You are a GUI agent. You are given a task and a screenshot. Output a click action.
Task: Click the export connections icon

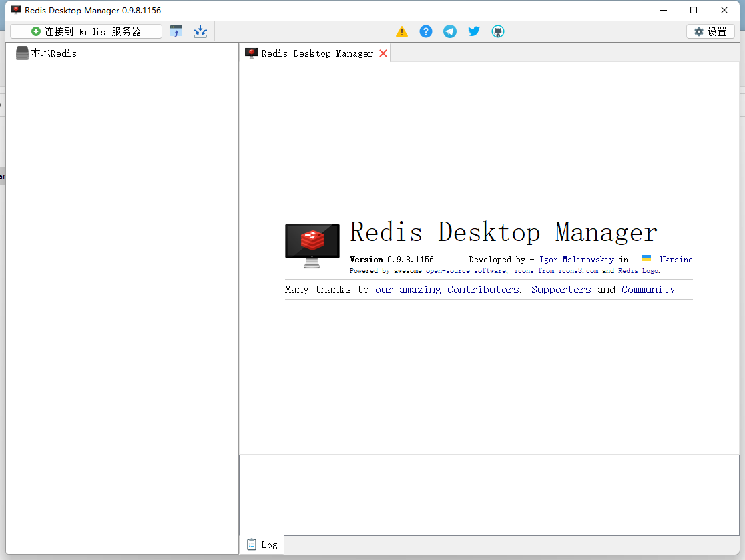pos(200,31)
